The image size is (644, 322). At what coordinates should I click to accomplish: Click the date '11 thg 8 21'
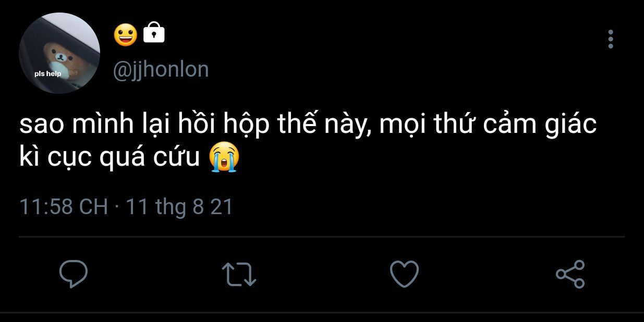(x=179, y=207)
